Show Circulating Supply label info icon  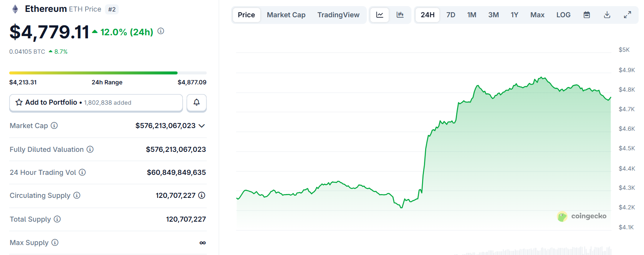pos(77,195)
